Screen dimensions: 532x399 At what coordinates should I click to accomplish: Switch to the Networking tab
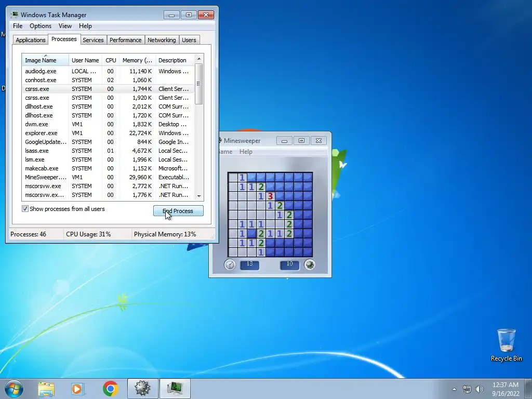162,39
